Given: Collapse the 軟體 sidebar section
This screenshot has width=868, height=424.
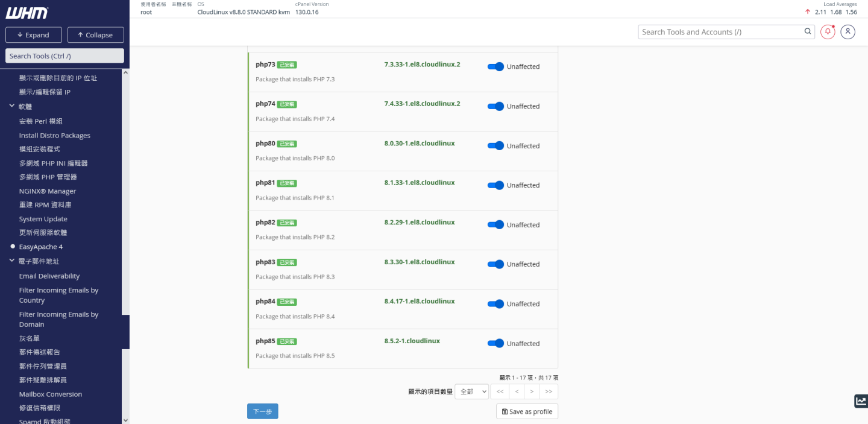Looking at the screenshot, I should click(x=12, y=106).
